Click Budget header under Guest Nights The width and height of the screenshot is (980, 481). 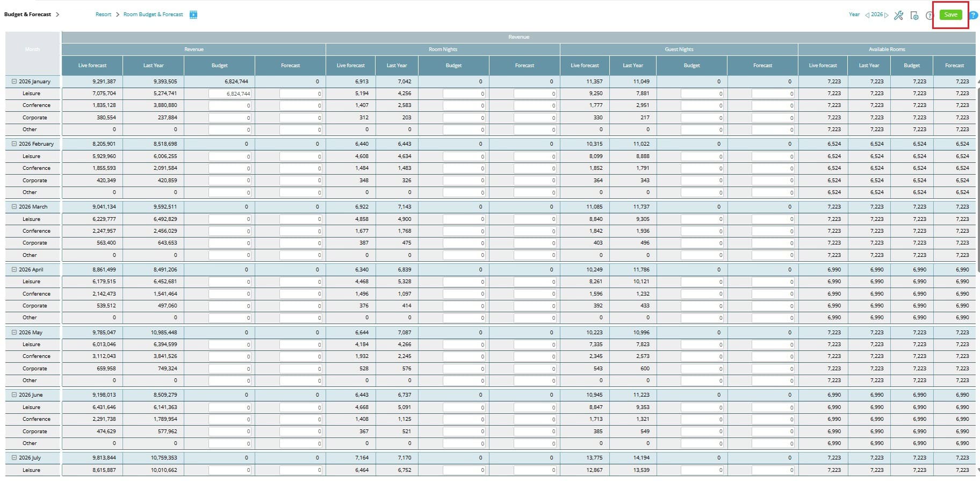coord(691,66)
